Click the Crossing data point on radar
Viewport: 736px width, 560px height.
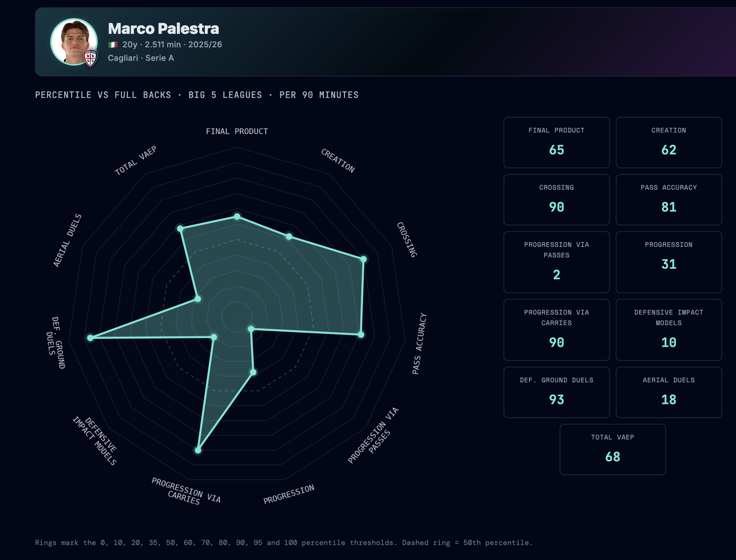coord(363,259)
